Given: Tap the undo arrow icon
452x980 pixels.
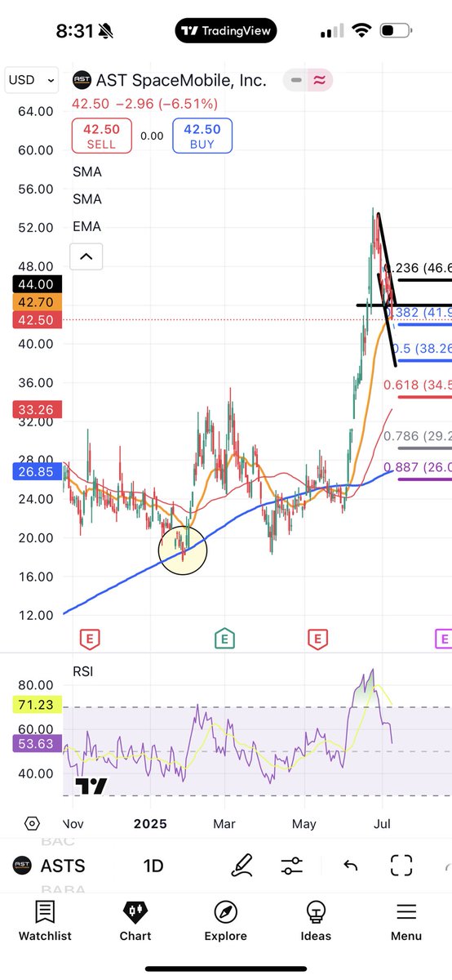Looking at the screenshot, I should point(350,866).
